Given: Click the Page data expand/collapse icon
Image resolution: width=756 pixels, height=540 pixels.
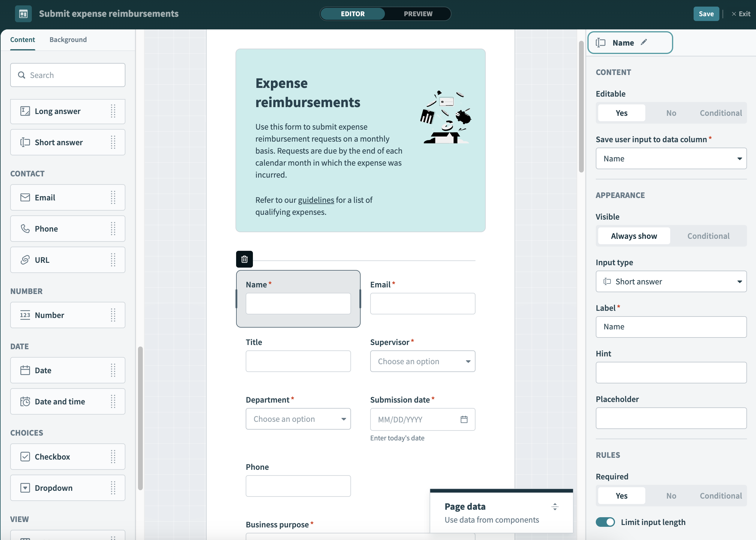Looking at the screenshot, I should 554,506.
